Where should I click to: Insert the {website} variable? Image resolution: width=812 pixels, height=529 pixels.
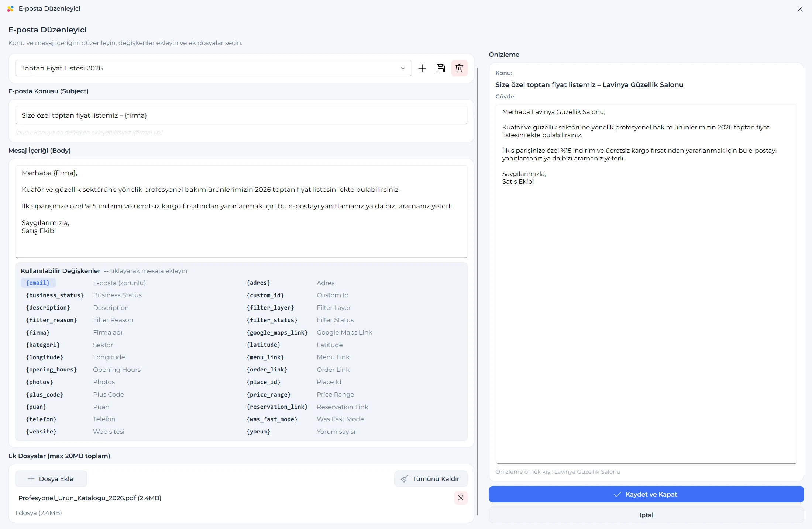(41, 432)
